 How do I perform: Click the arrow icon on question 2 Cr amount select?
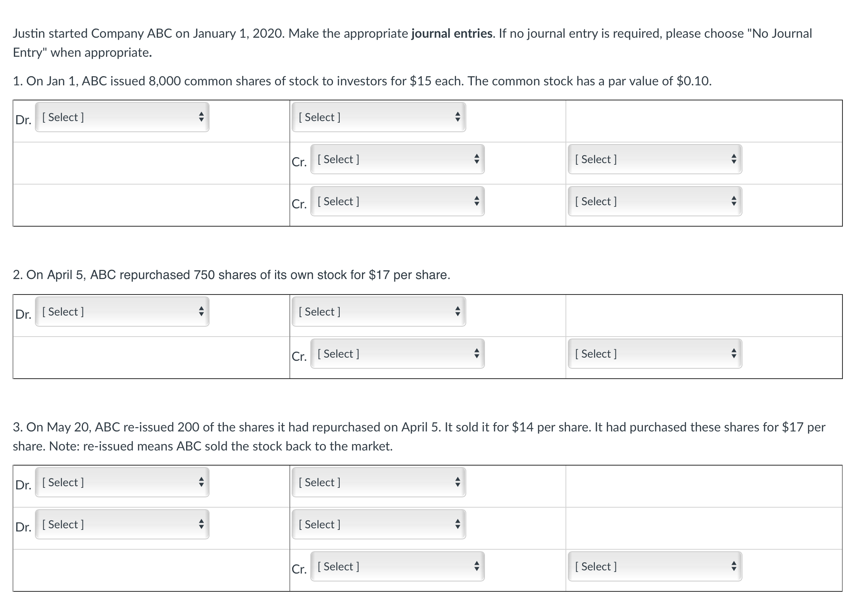(734, 354)
